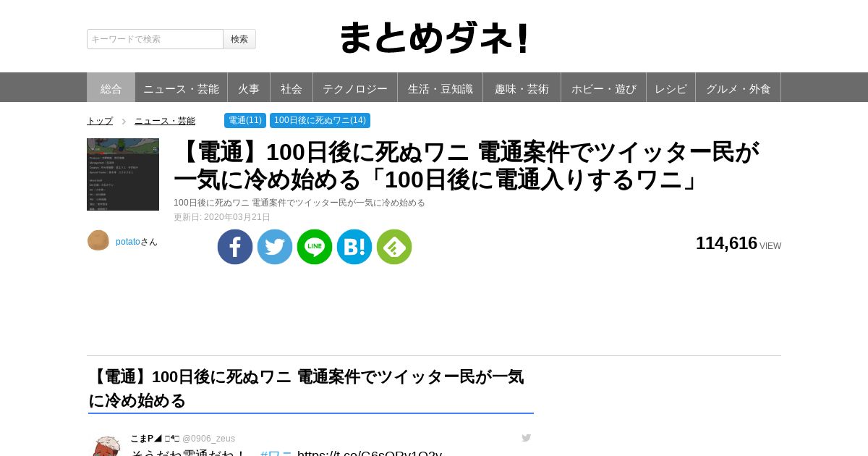
Task: Focus the keyword search field
Action: click(x=155, y=39)
